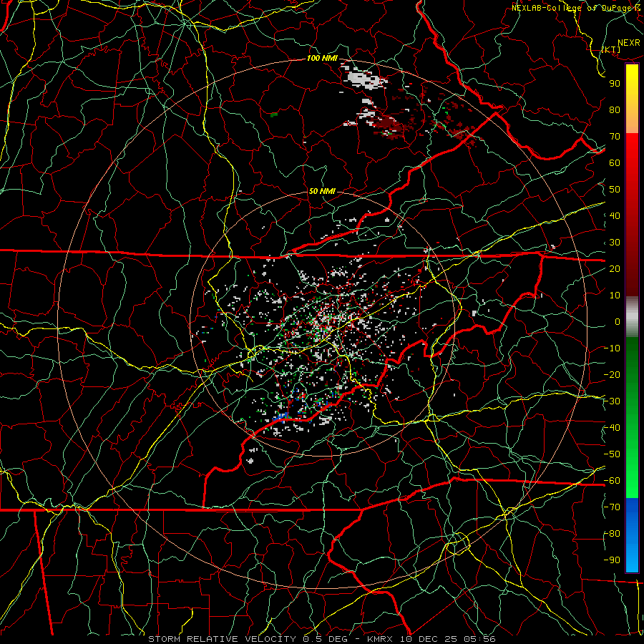Click the -80 scale value
644x644 pixels.
point(612,534)
